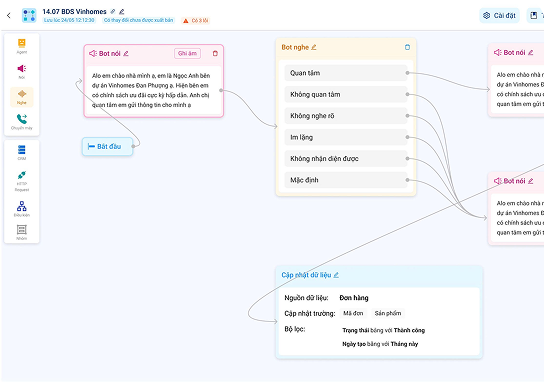Click the Bắt đầu node output dot
Screen dimensions: 544x385
coord(133,146)
